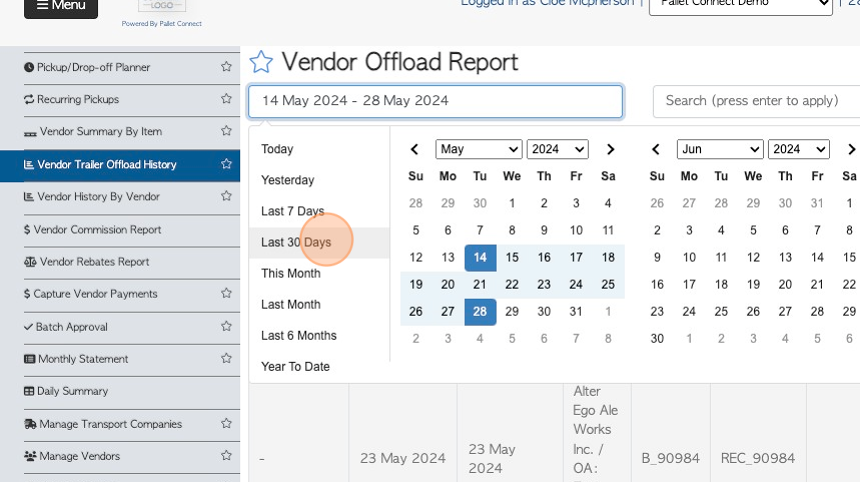
Task: Go to previous month on Jun calendar
Action: click(655, 149)
